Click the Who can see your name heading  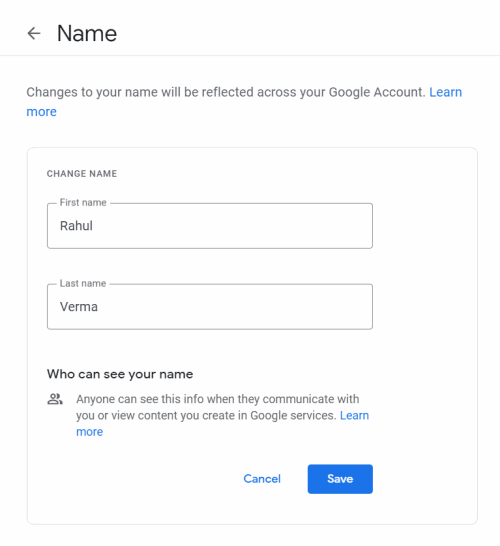point(120,374)
